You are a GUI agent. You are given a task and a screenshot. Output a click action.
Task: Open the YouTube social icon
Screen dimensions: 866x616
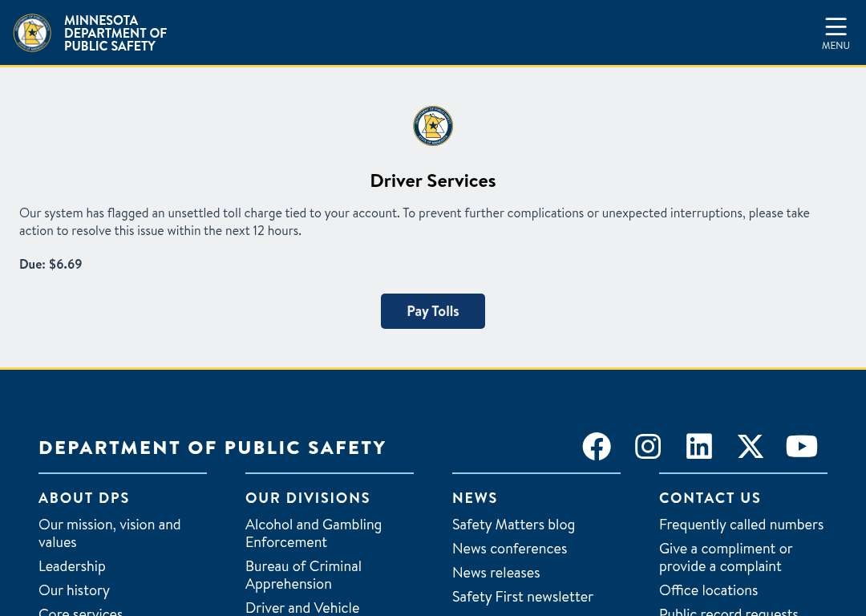[802, 447]
